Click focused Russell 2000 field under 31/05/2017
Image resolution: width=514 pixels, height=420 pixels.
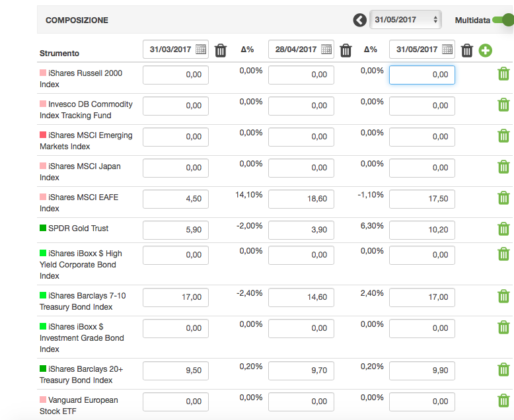click(422, 75)
